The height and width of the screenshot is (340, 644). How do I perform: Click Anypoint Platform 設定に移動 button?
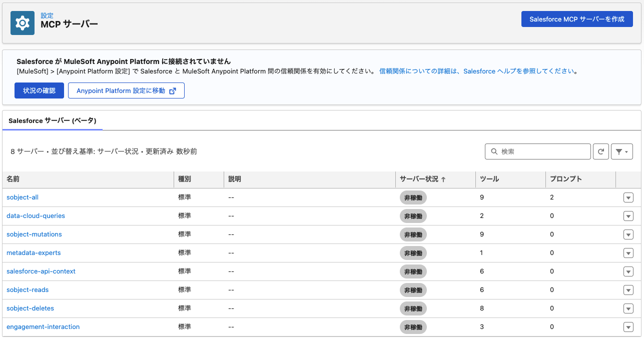tap(126, 91)
